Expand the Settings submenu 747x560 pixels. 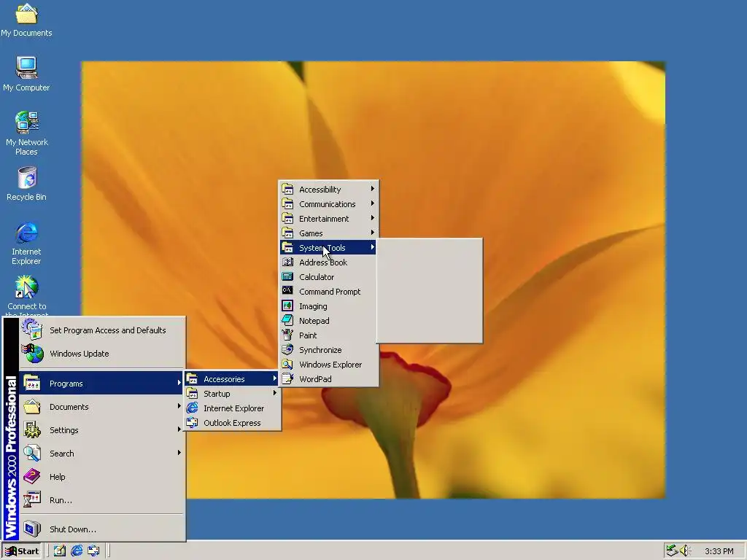click(x=101, y=430)
